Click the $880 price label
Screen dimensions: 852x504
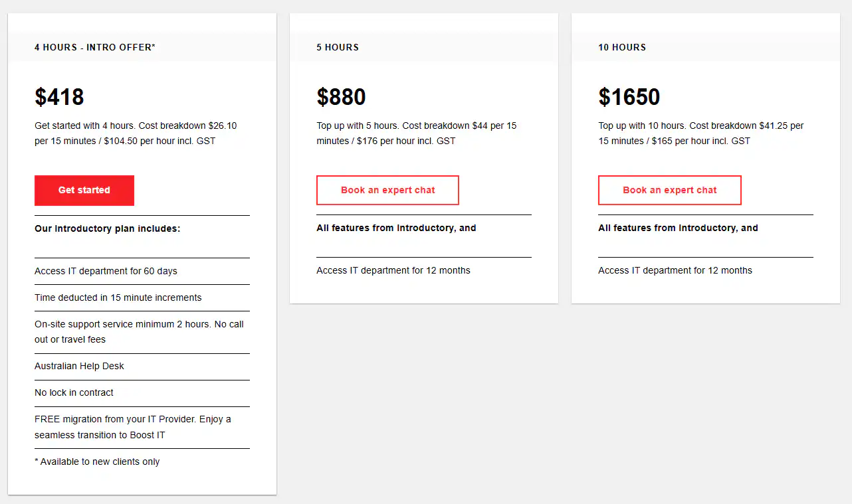[341, 97]
